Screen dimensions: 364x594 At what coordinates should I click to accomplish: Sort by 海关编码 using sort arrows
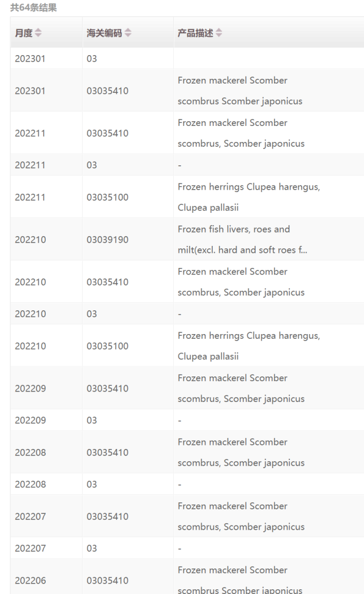click(x=128, y=33)
